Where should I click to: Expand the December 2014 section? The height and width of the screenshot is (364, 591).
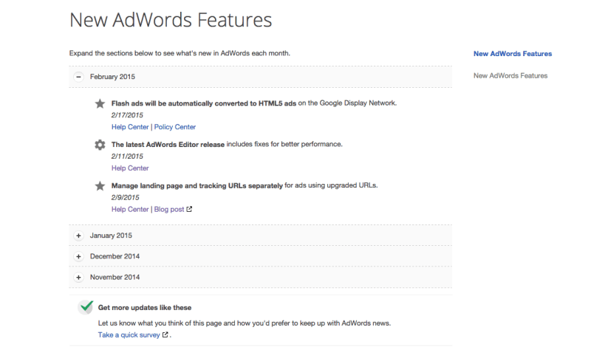tap(78, 257)
